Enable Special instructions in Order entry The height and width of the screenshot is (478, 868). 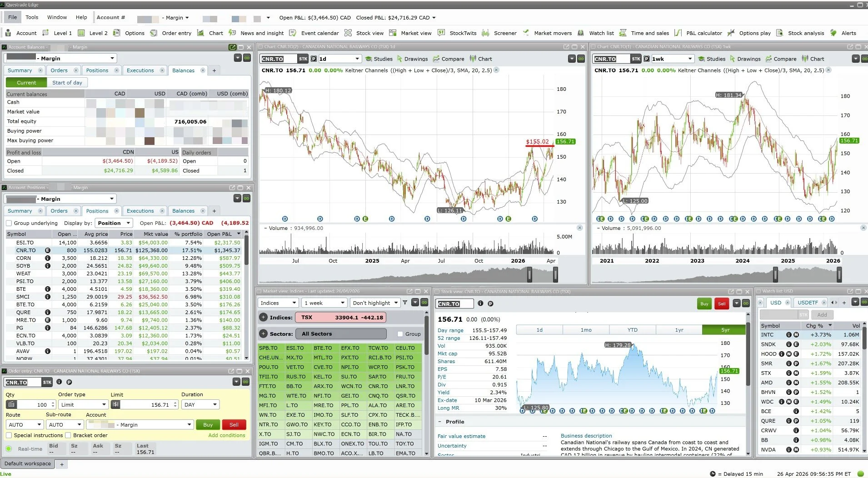pos(9,435)
